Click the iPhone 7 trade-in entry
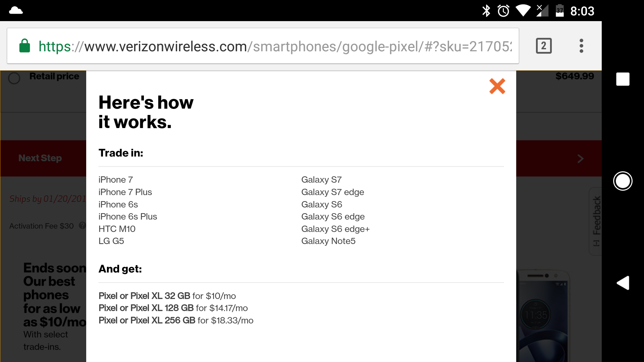The height and width of the screenshot is (362, 644). (x=115, y=180)
